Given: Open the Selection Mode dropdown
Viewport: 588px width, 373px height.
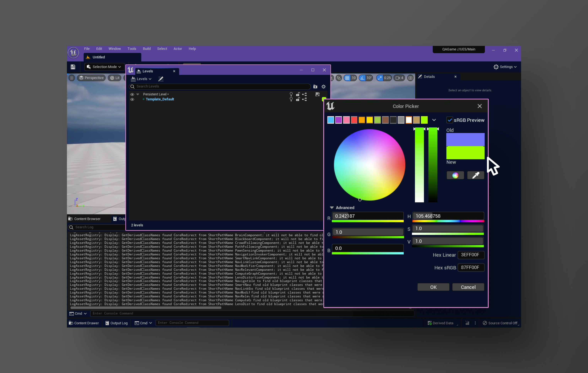Looking at the screenshot, I should 104,67.
